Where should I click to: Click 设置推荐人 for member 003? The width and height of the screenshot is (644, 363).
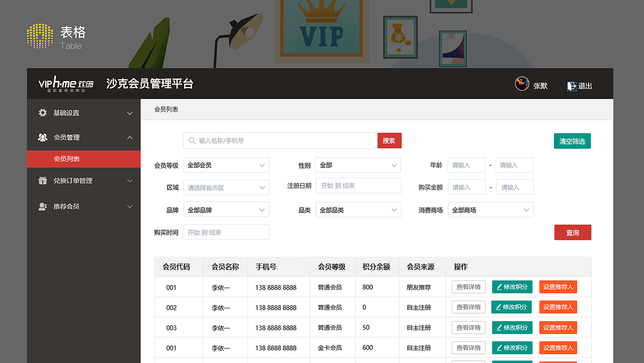(558, 327)
